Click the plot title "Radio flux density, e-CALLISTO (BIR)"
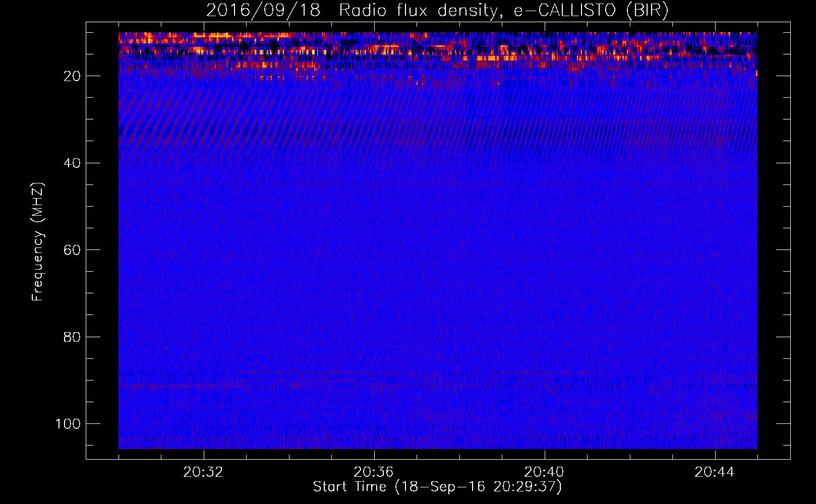Image resolution: width=816 pixels, height=504 pixels. pos(504,11)
